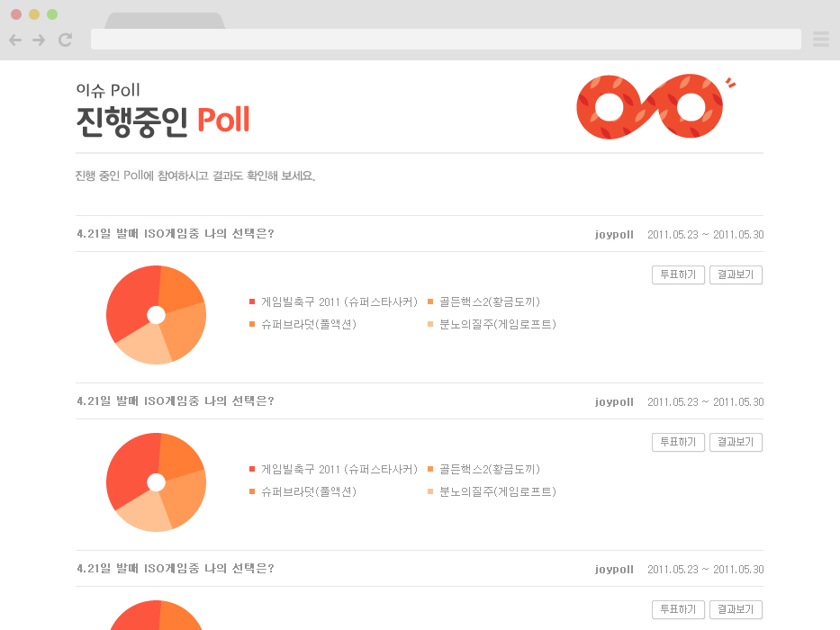Click the second poll's pie chart

[156, 482]
